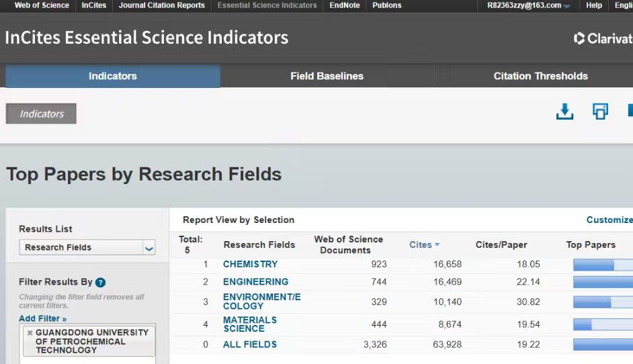Click the Customize link
Viewport: 633px width, 364px height.
pyautogui.click(x=609, y=220)
